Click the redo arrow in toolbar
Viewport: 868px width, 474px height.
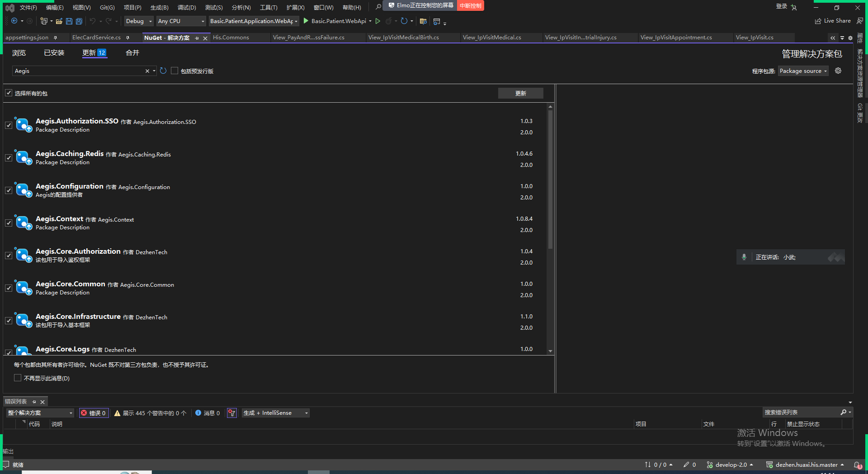click(108, 21)
